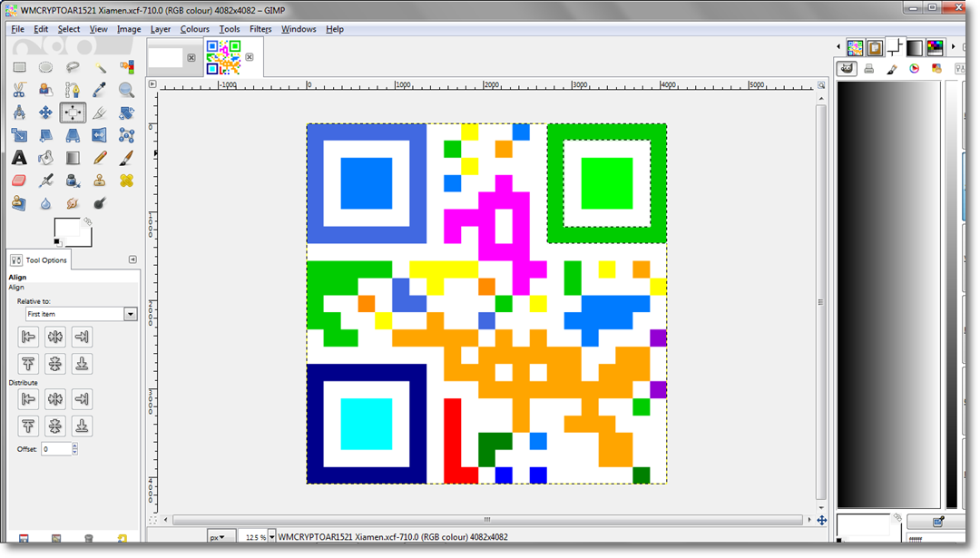980x558 pixels.
Task: Select the Rotate tool
Action: pyautogui.click(x=127, y=113)
